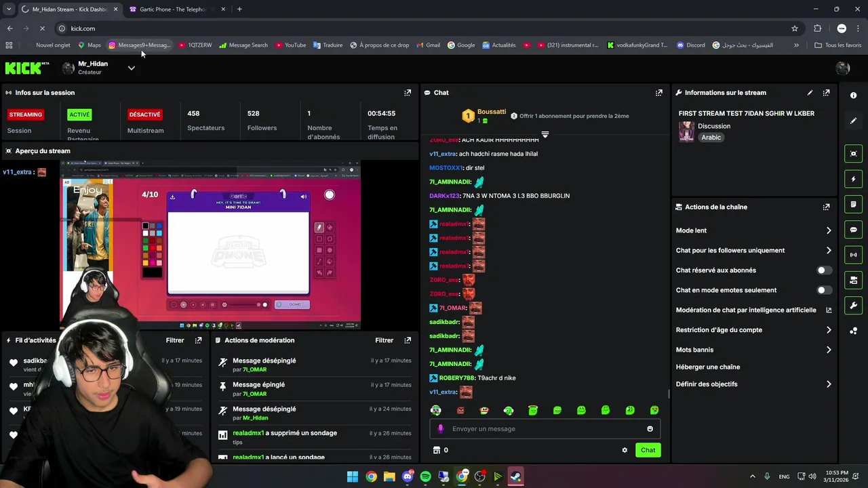This screenshot has height=488, width=868.
Task: Open Steam from the taskbar
Action: 515,476
